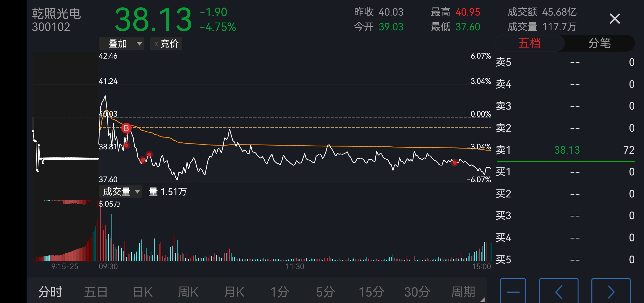Select the 日K tab
Image resolution: width=644 pixels, height=303 pixels.
pyautogui.click(x=143, y=292)
